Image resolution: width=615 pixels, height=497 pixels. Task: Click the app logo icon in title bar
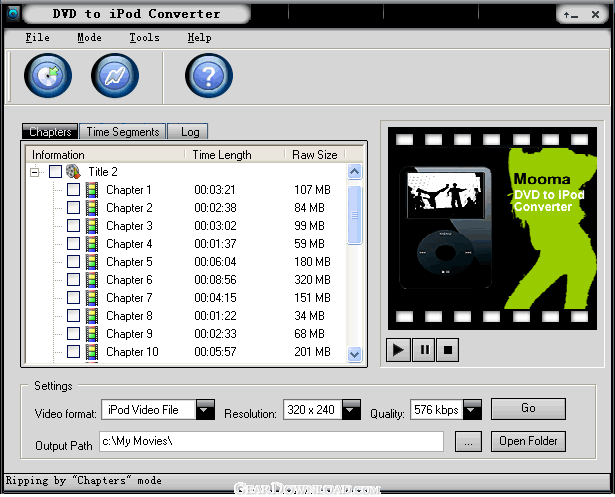(13, 14)
